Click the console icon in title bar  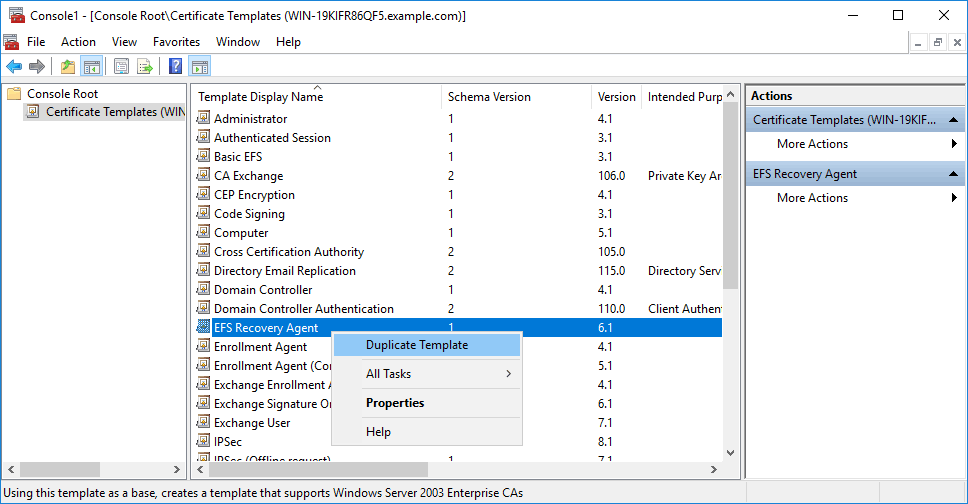pyautogui.click(x=17, y=15)
